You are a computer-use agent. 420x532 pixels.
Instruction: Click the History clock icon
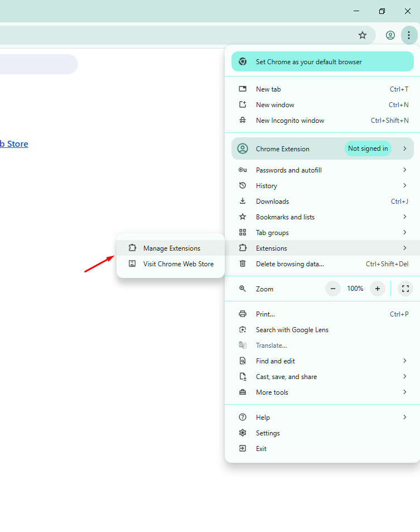point(243,185)
